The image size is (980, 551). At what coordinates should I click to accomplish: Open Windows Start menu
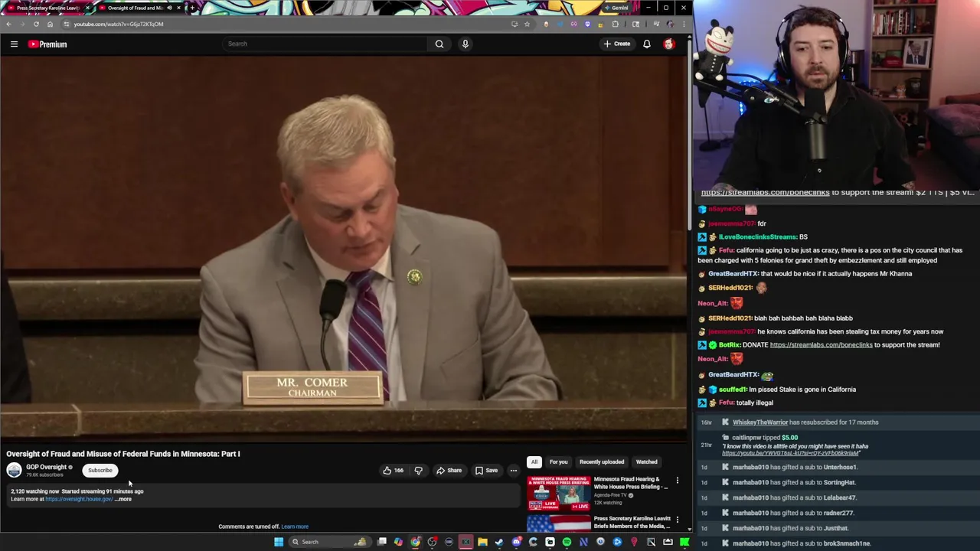279,542
